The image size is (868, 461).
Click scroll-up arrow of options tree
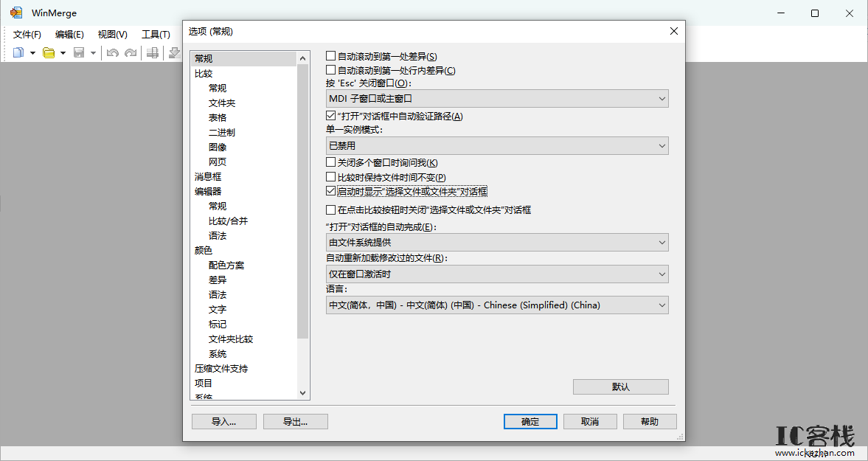tap(303, 58)
